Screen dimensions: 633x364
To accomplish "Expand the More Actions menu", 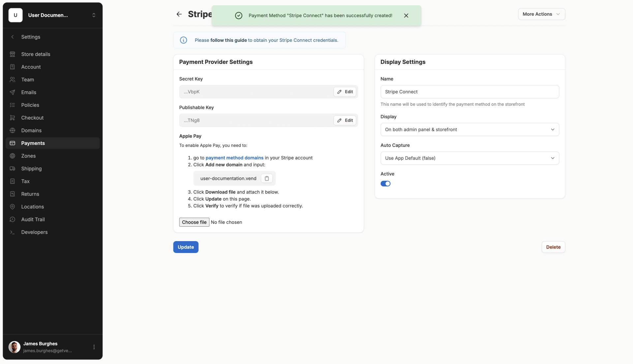I will tap(541, 14).
